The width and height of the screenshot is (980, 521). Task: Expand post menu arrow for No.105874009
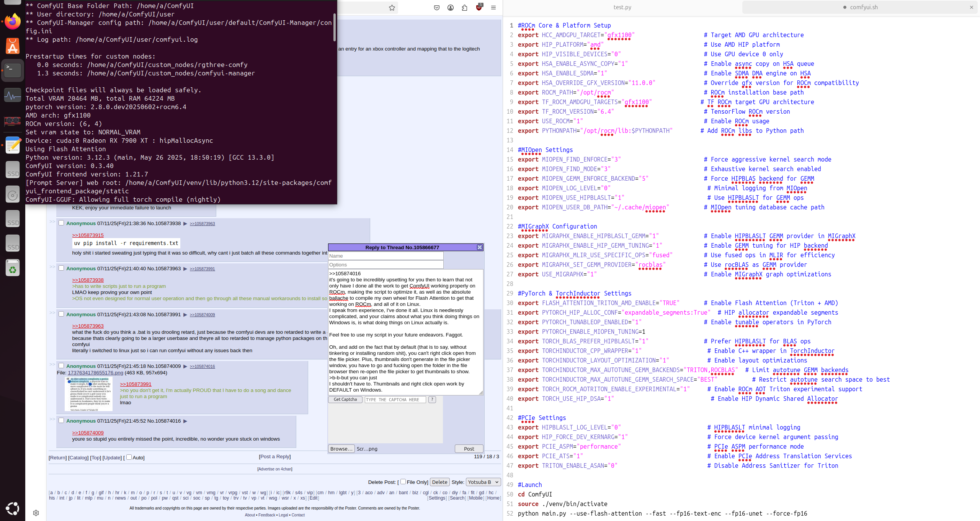tap(185, 366)
